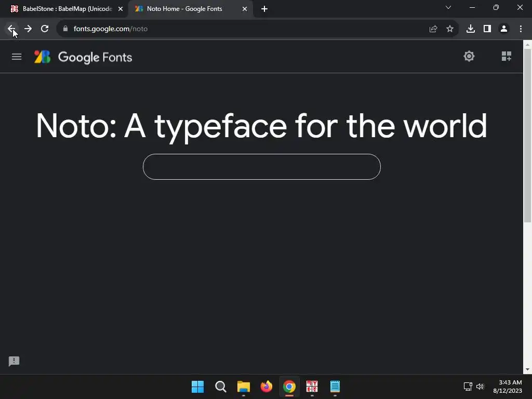Viewport: 532px width, 399px height.
Task: Click the Google Fonts wordmark text
Action: pos(95,57)
